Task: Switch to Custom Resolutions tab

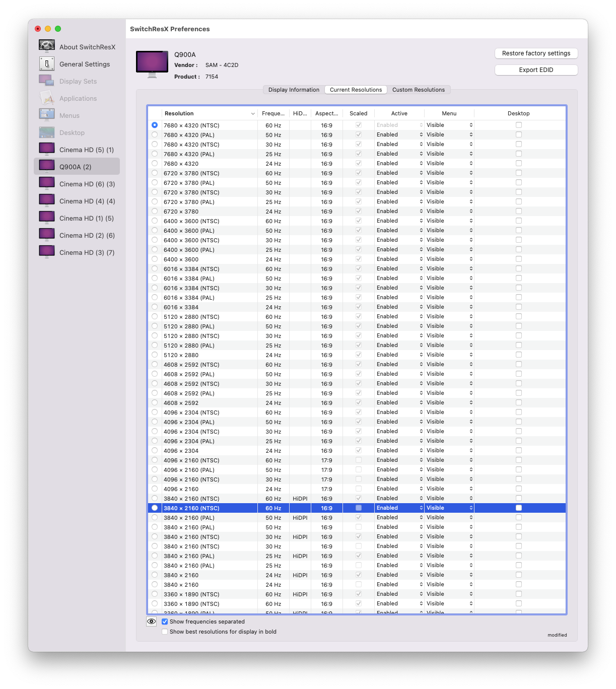Action: click(419, 90)
